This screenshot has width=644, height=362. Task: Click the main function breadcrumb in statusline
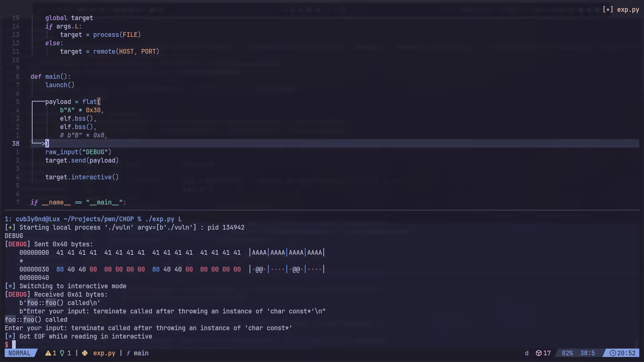tap(141, 353)
